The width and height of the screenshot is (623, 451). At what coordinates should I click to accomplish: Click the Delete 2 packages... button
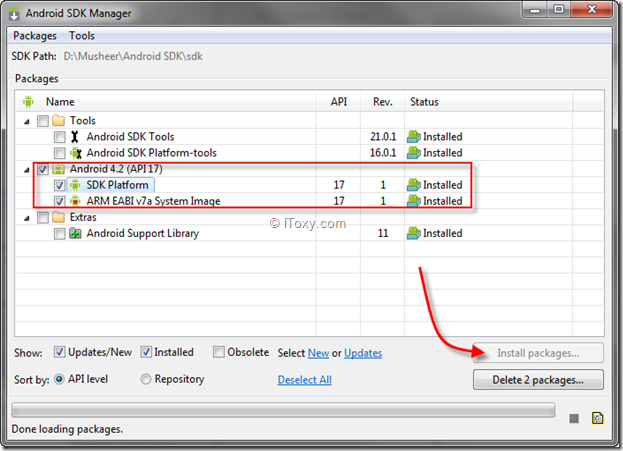coord(538,380)
